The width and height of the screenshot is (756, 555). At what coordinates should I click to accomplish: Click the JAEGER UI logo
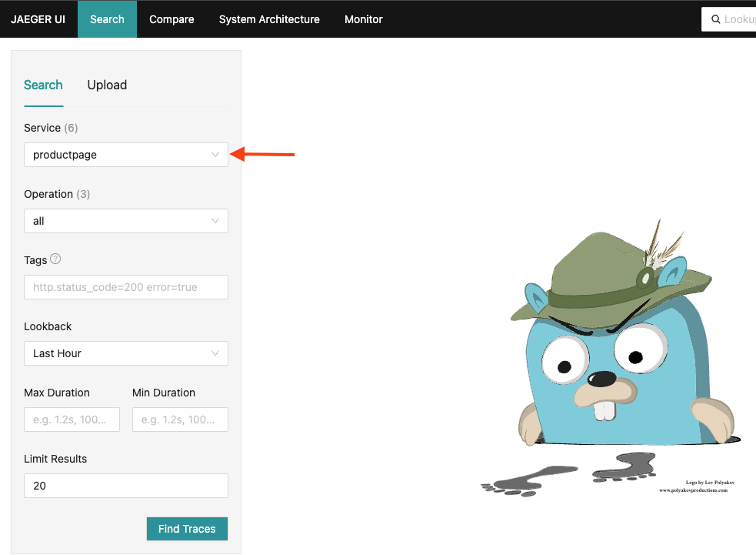click(x=38, y=18)
